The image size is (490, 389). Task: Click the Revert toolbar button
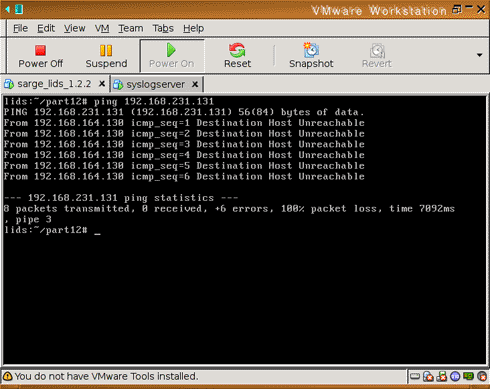click(377, 56)
